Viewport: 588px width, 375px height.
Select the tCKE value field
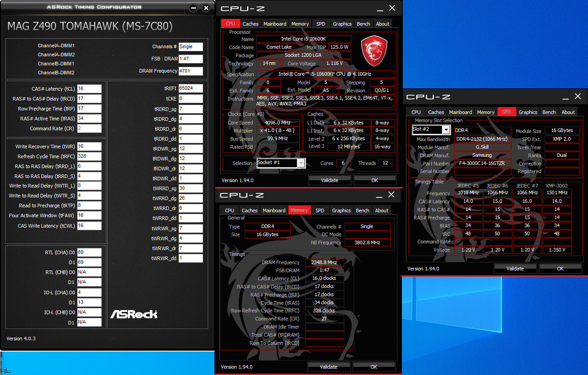191,98
